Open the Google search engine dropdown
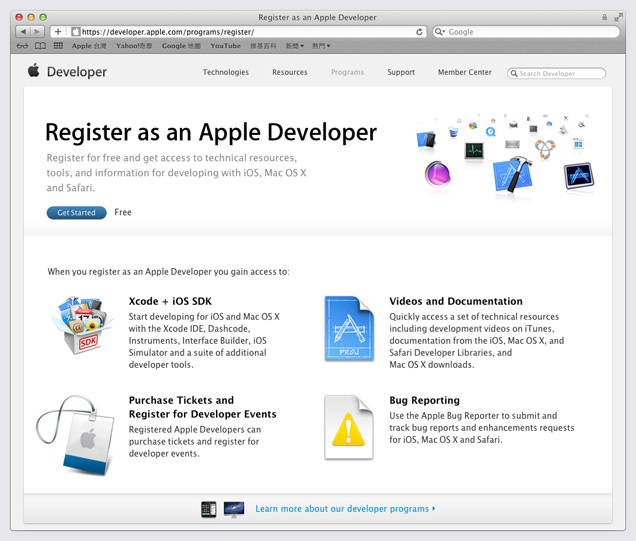 (x=439, y=32)
